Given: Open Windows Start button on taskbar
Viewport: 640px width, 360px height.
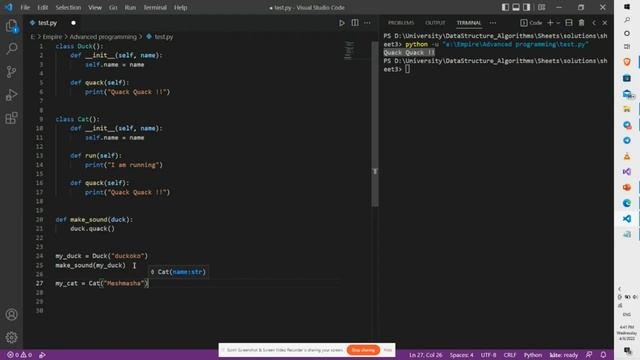Looking at the screenshot, I should (627, 7).
